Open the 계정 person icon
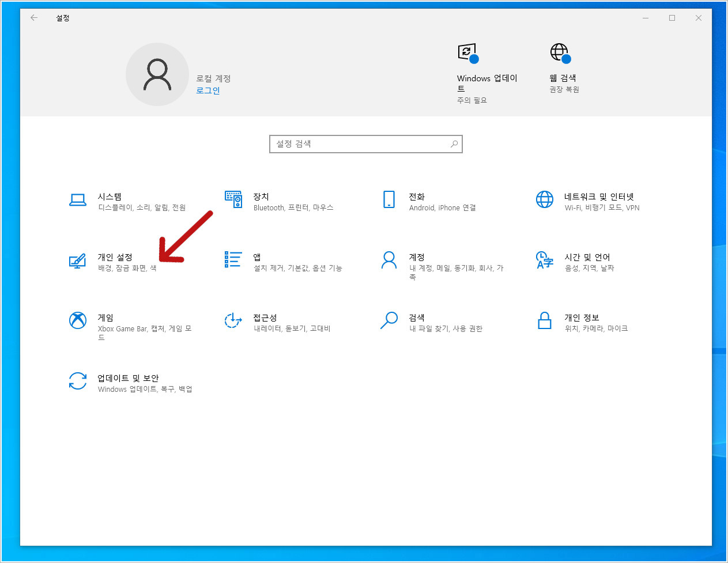The height and width of the screenshot is (563, 728). 389,260
